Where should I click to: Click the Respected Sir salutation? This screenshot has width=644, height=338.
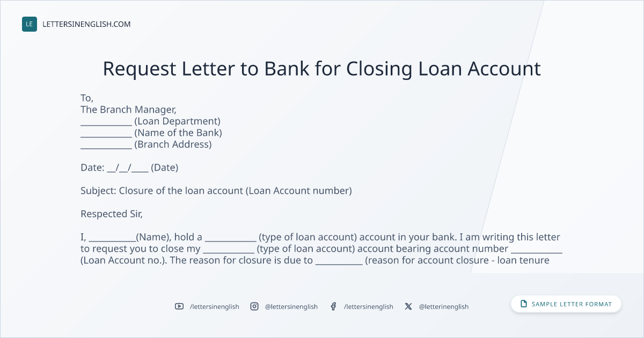click(112, 214)
